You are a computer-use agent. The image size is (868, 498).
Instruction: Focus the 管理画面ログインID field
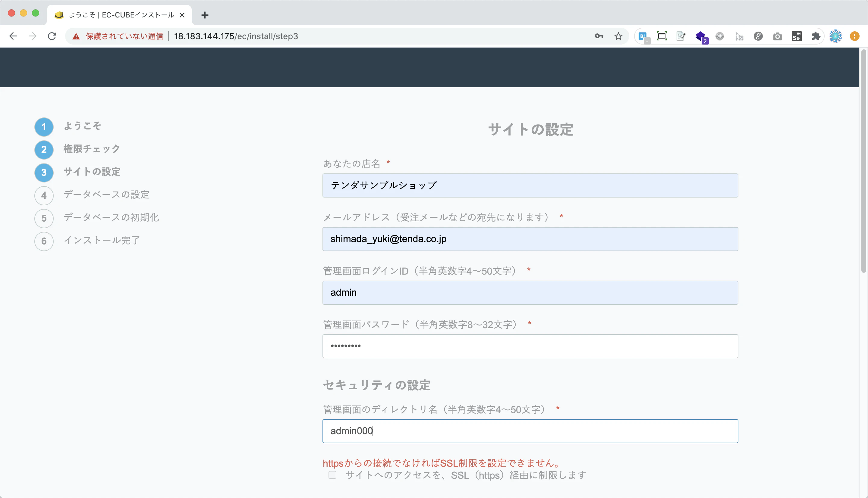530,293
